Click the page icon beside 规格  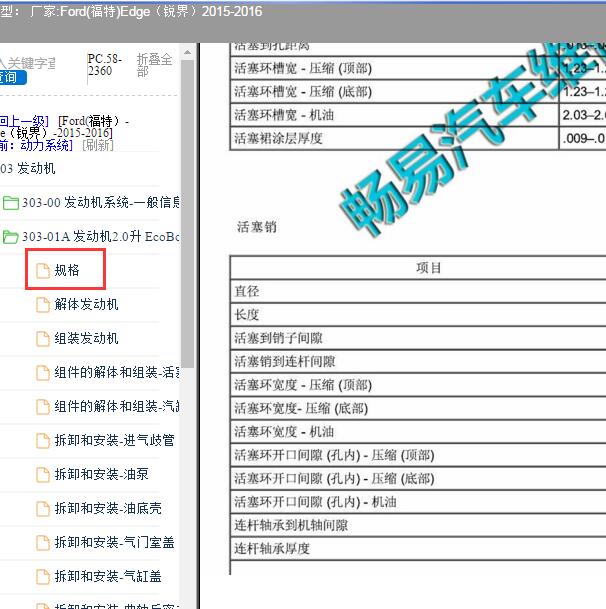click(43, 270)
